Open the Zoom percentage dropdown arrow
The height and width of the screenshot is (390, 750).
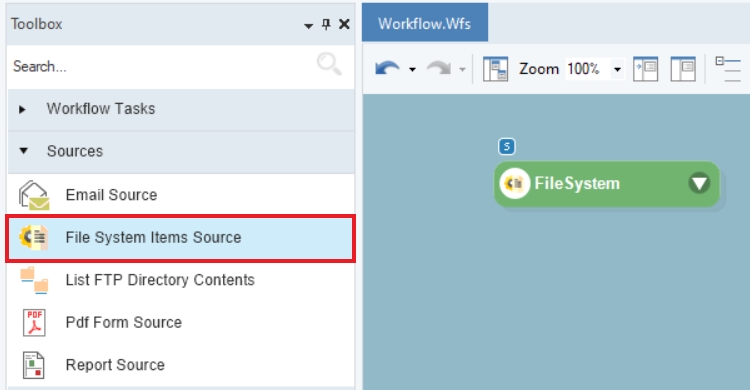tap(618, 70)
